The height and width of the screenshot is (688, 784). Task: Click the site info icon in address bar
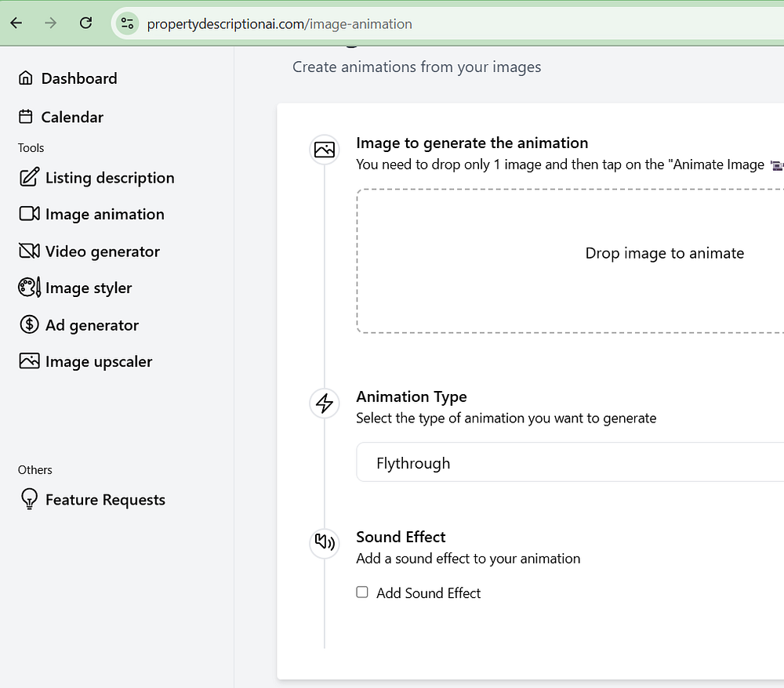tap(127, 24)
